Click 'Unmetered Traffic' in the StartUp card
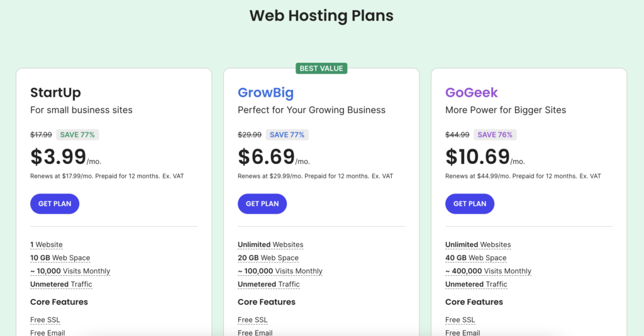644x336 pixels. click(x=61, y=285)
